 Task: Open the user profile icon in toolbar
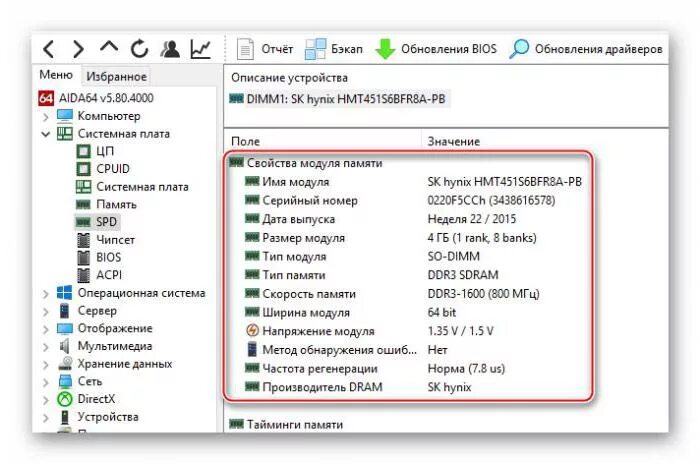coord(170,49)
